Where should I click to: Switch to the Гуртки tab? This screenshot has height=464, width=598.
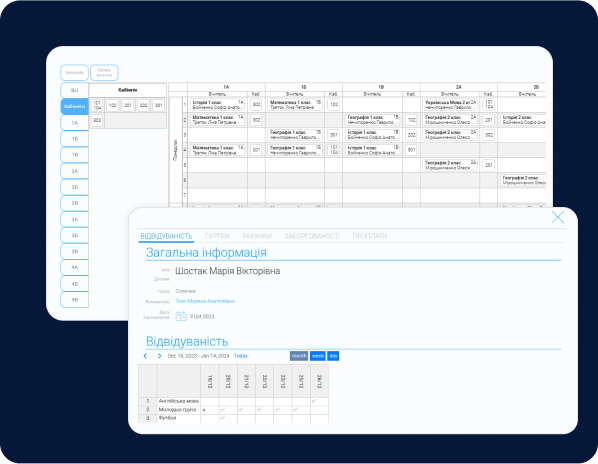(217, 236)
